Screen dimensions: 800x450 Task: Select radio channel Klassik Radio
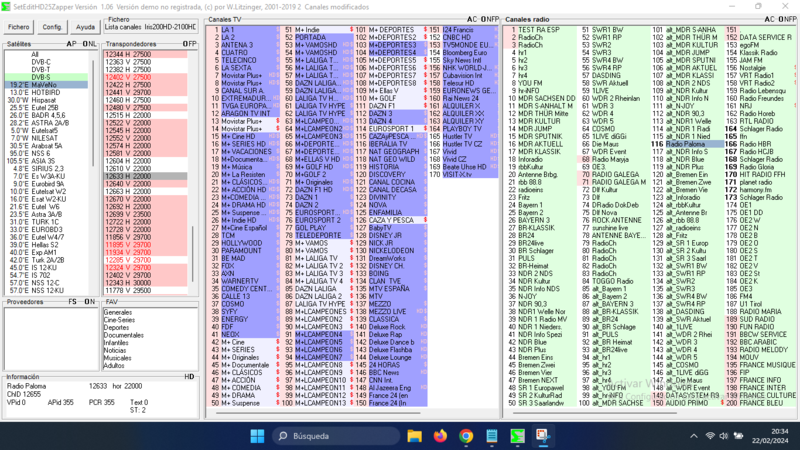pos(760,53)
